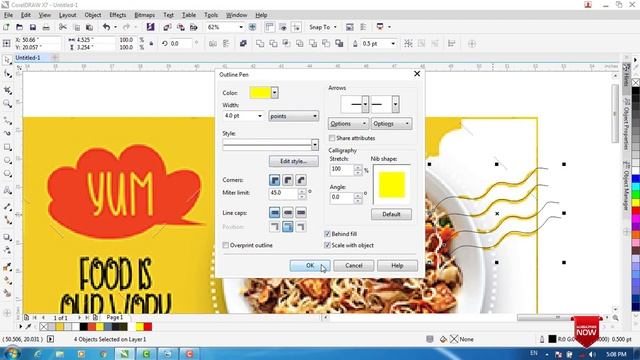Open the zoom level 62% dropdown
The height and width of the screenshot is (360, 640).
coord(241,27)
